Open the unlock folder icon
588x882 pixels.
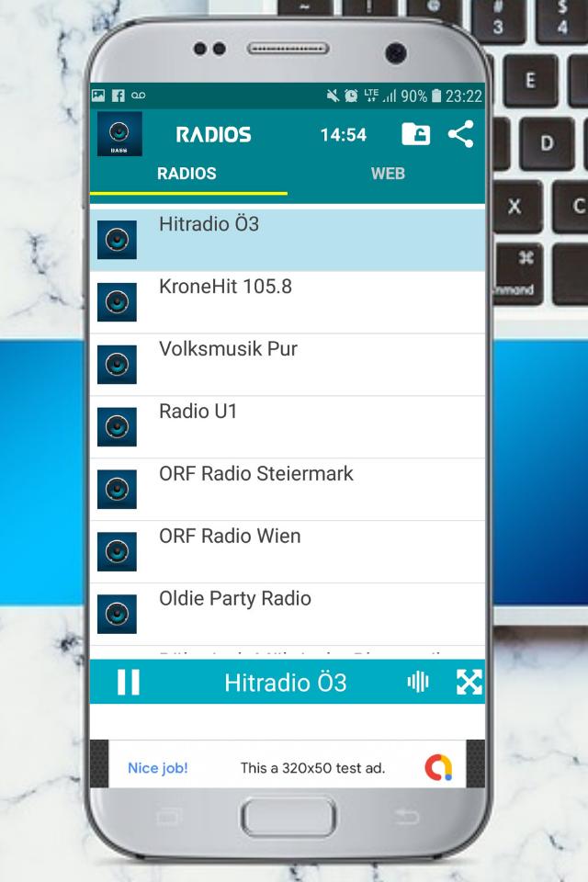[x=416, y=134]
